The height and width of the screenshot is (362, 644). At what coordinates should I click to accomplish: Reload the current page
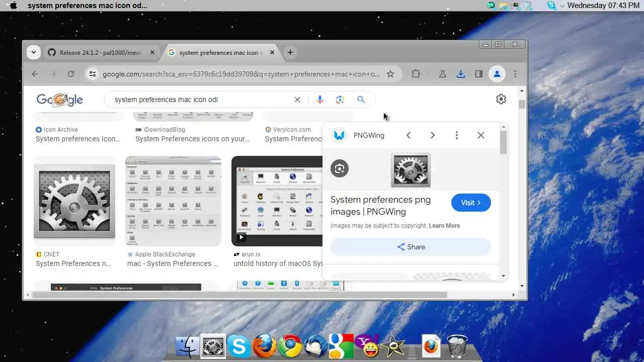(71, 74)
